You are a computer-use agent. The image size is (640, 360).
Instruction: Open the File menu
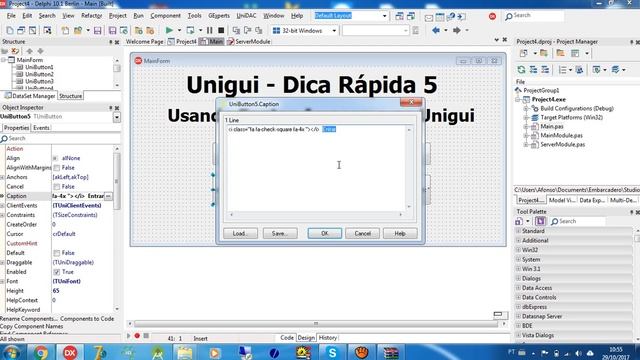[x=11, y=16]
